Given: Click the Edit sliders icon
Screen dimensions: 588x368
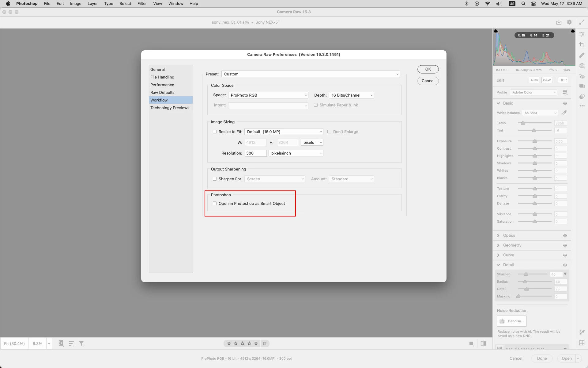Looking at the screenshot, I should point(582,34).
